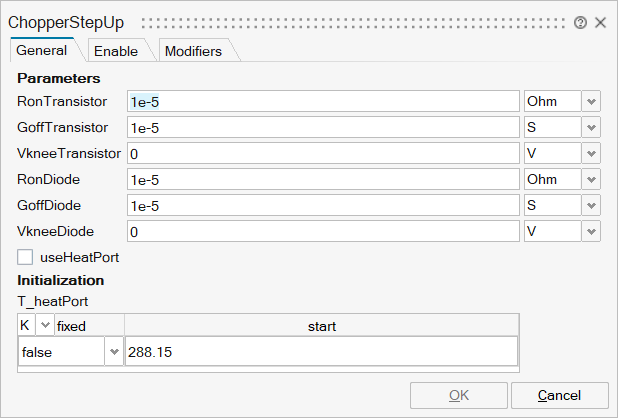This screenshot has width=618, height=418.
Task: Click the help question mark icon
Action: 581,22
